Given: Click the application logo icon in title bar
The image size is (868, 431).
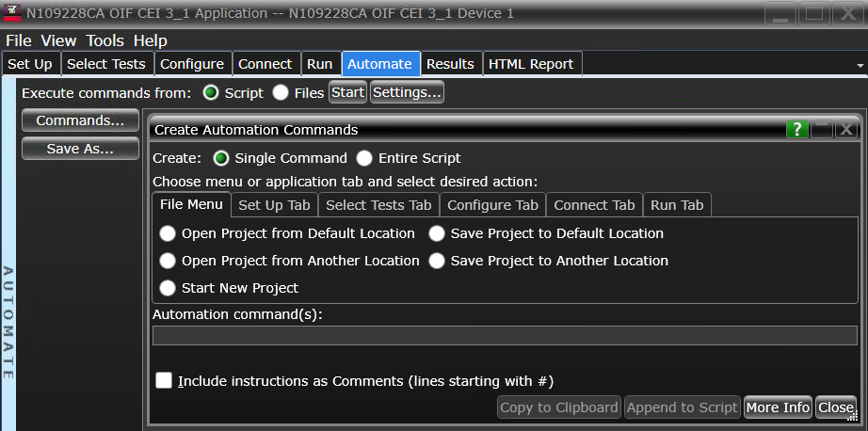Looking at the screenshot, I should 12,13.
